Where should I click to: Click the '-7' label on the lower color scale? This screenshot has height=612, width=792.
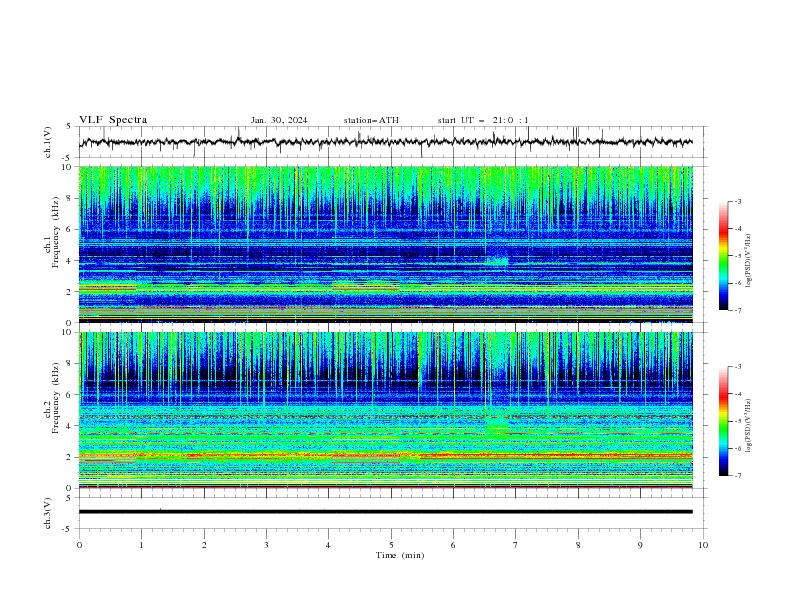point(737,476)
